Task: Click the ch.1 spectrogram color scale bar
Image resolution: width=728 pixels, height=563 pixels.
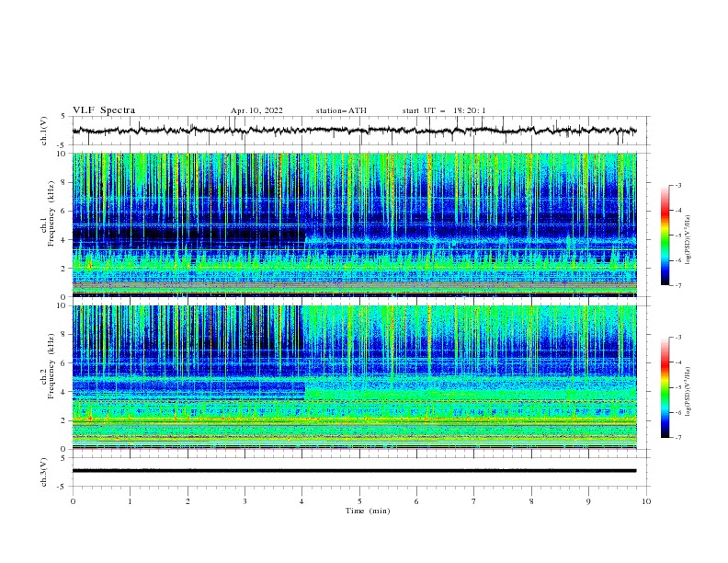Action: pos(665,236)
